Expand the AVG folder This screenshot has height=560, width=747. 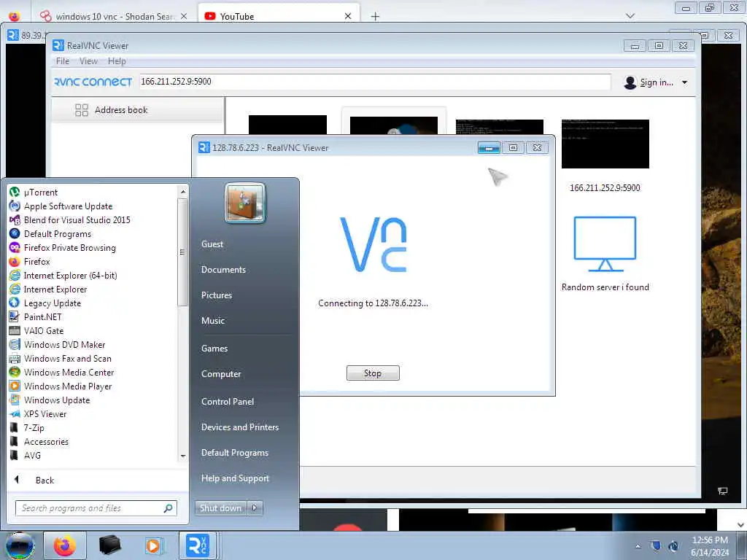(x=32, y=455)
